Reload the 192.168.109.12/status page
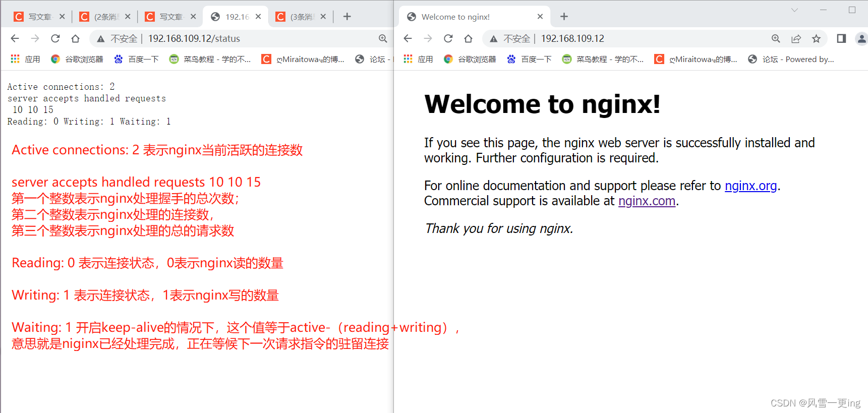Viewport: 868px width, 413px height. coord(55,38)
